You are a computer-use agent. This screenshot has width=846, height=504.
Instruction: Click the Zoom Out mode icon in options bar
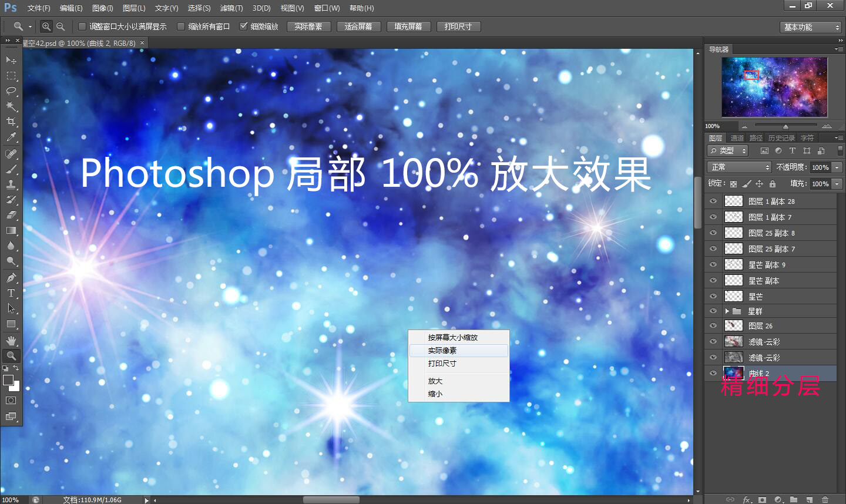point(61,26)
